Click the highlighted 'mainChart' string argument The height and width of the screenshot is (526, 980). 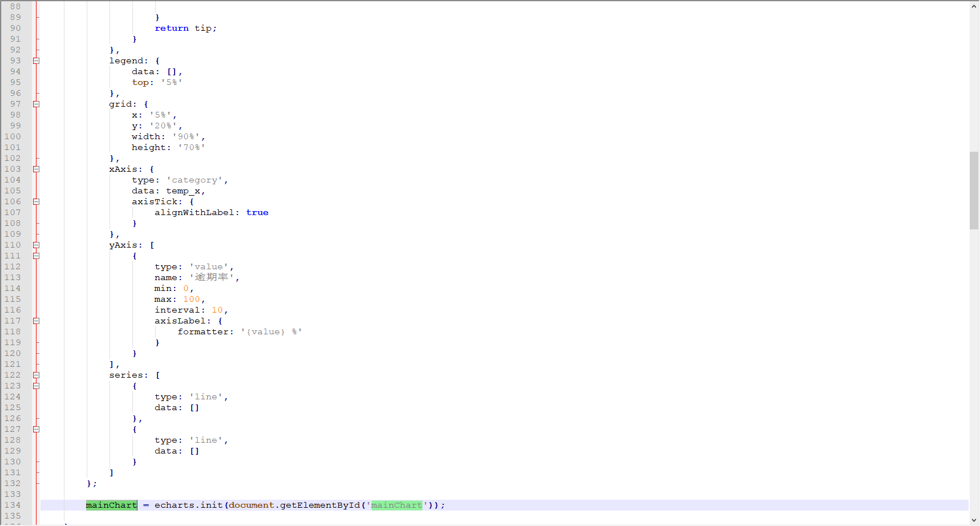pos(397,505)
